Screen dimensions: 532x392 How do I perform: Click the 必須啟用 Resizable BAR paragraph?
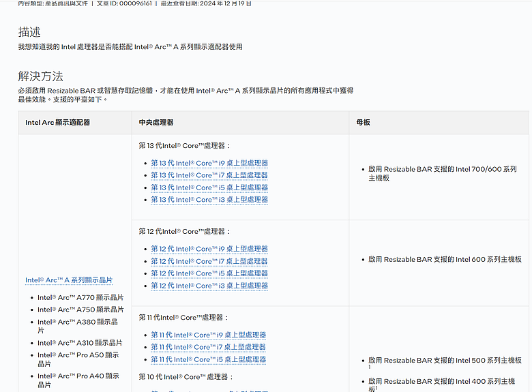coord(186,95)
